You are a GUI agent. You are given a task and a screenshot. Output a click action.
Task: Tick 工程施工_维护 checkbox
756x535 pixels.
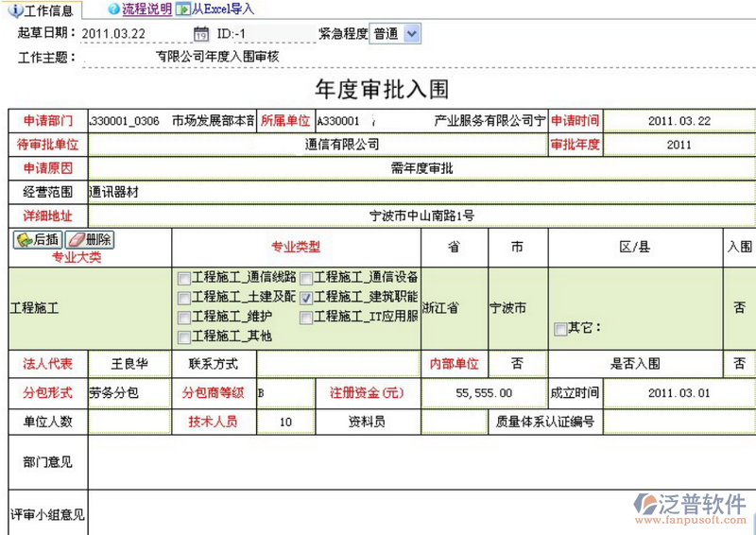click(183, 317)
